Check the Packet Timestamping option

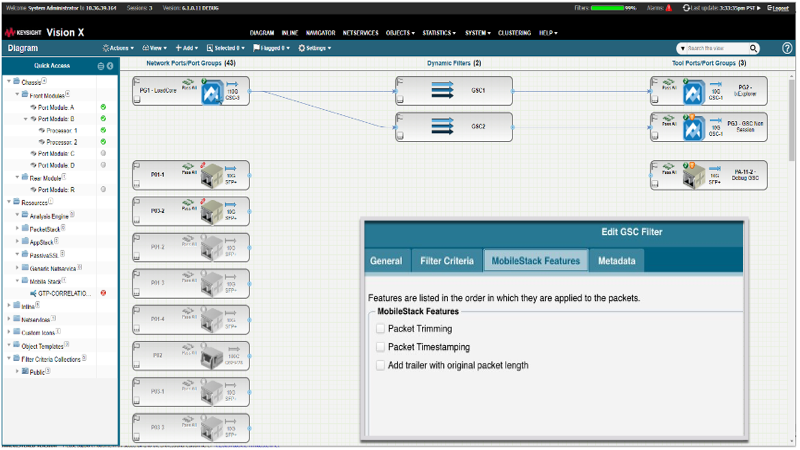tap(380, 347)
